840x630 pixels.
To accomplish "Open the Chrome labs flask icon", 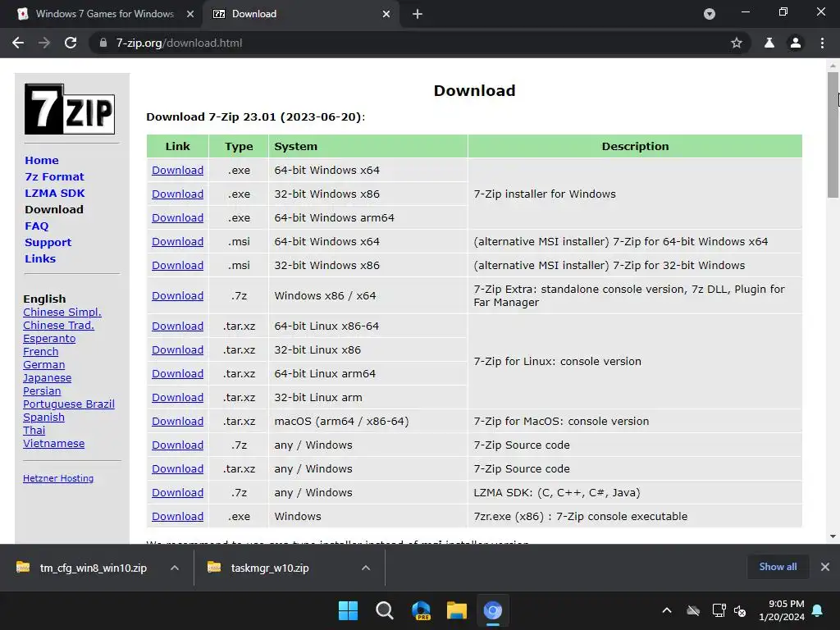I will tap(769, 43).
